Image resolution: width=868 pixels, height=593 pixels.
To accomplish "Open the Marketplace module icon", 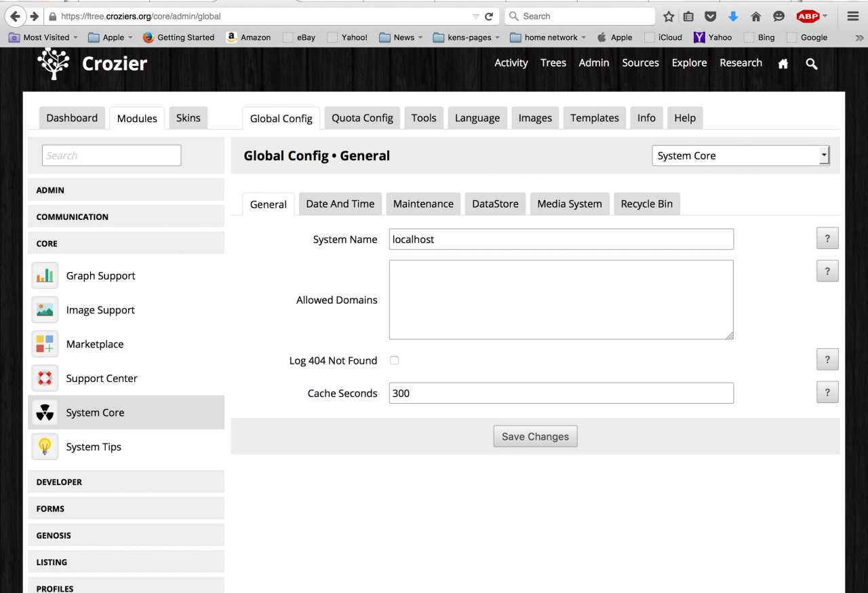I will tap(45, 344).
